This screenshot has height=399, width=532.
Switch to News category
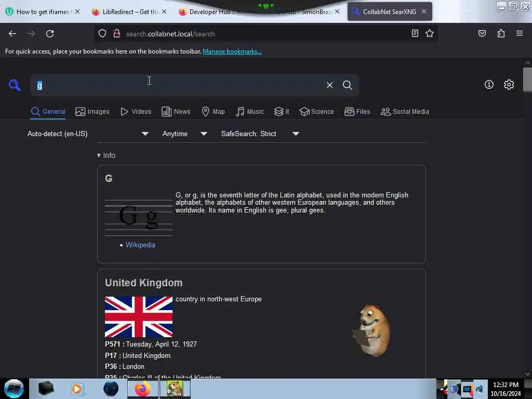point(176,112)
